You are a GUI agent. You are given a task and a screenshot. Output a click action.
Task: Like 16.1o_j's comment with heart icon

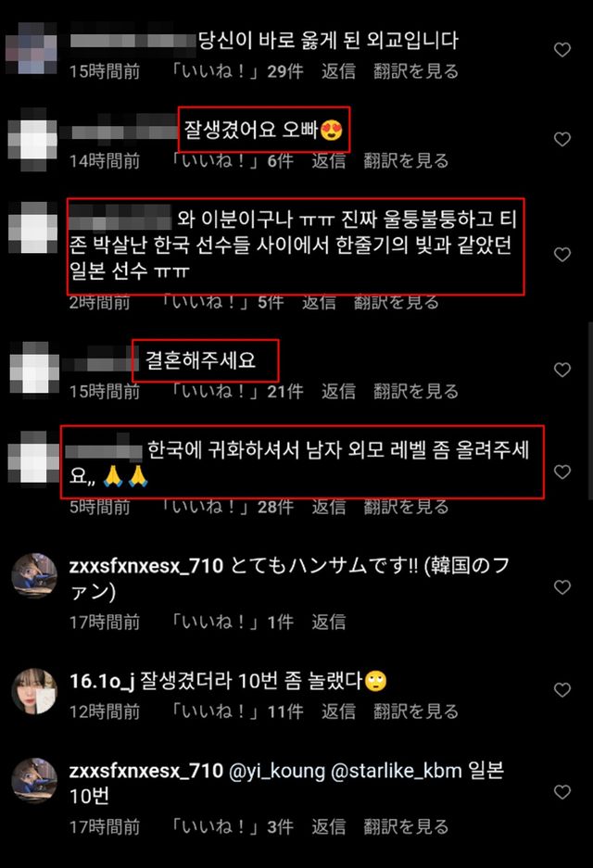562,689
